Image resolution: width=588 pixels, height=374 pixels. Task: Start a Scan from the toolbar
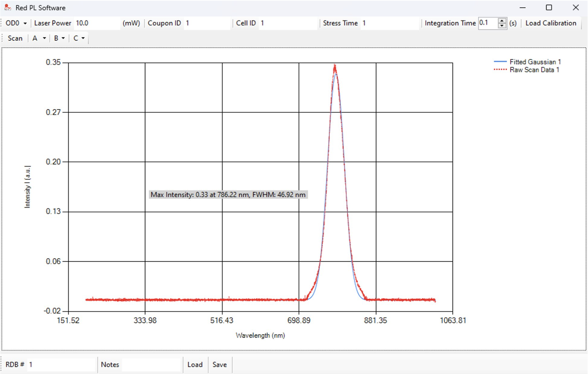pyautogui.click(x=15, y=38)
